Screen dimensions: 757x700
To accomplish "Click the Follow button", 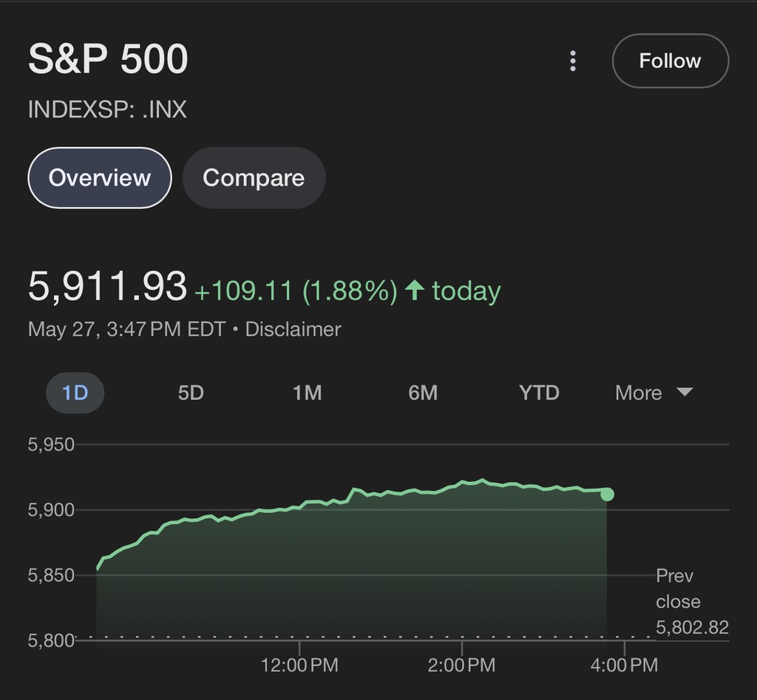I will coord(670,61).
